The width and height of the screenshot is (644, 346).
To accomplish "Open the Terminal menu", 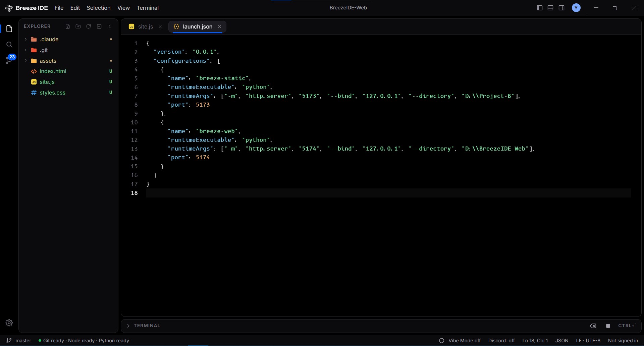I will 148,8.
